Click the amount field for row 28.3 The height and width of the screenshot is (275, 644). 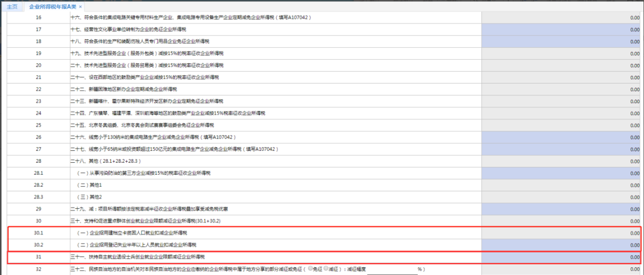[x=561, y=197]
